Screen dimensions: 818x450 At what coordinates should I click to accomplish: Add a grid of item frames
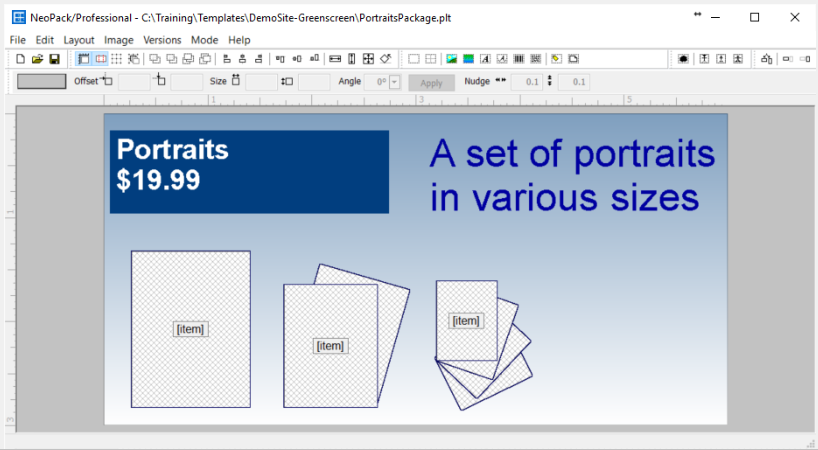coord(430,59)
